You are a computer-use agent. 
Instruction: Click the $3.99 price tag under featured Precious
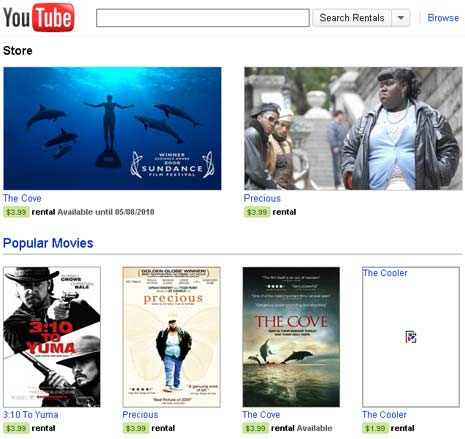point(257,212)
